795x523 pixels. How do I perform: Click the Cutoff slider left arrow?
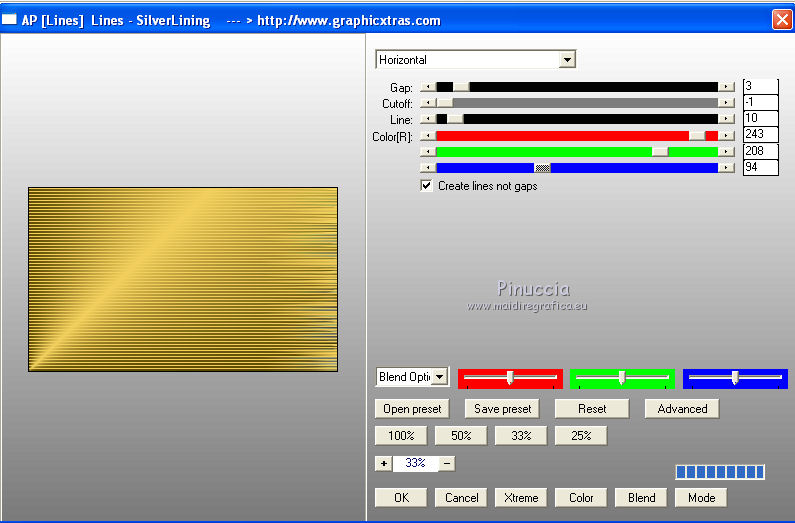(428, 103)
